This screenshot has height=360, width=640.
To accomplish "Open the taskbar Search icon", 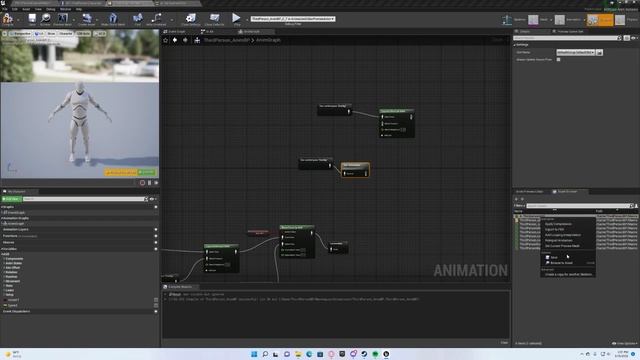I will (x=265, y=354).
